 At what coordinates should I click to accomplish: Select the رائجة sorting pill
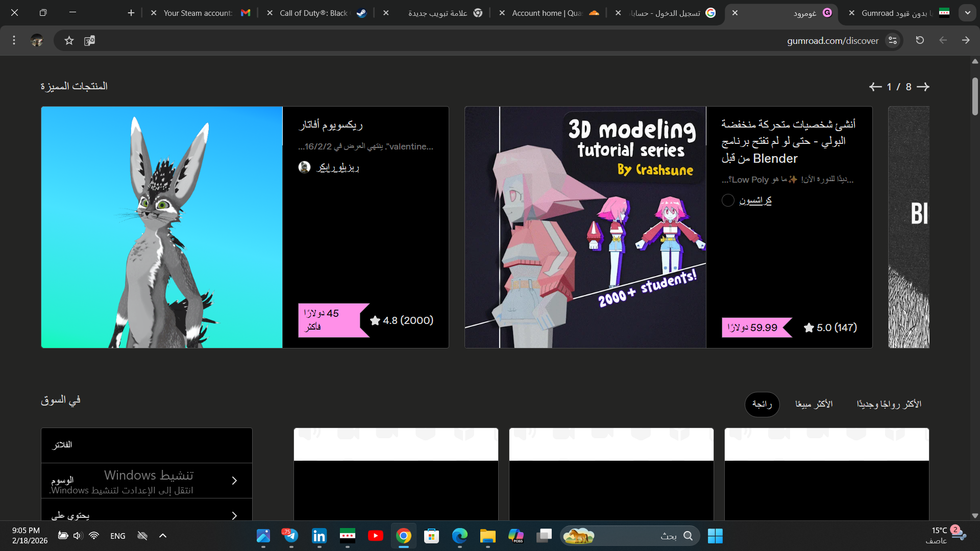762,404
